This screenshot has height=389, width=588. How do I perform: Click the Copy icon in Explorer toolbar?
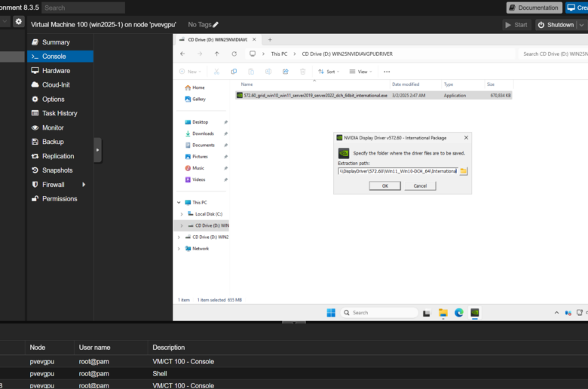click(x=234, y=72)
